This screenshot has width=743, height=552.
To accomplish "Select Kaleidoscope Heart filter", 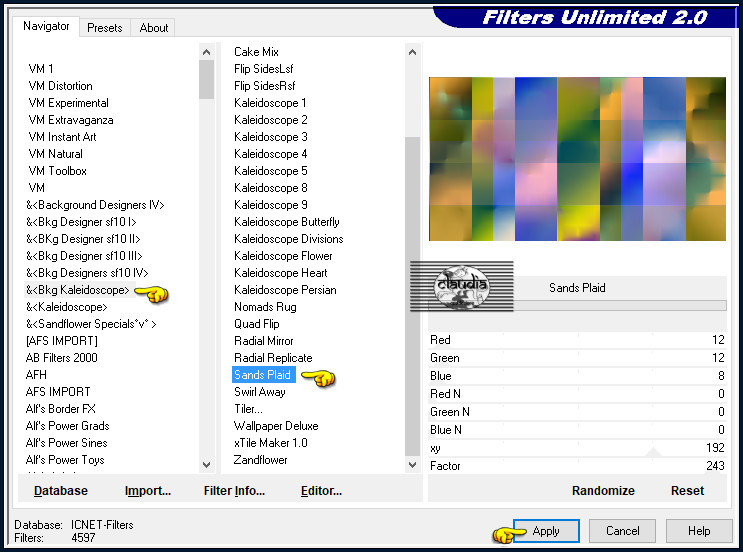I will coord(281,273).
